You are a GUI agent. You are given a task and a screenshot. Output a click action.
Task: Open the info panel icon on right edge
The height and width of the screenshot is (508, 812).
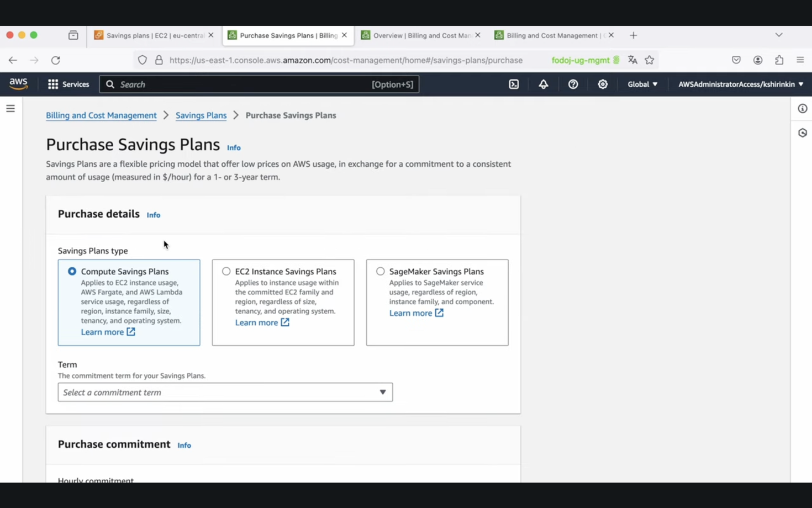coord(803,109)
